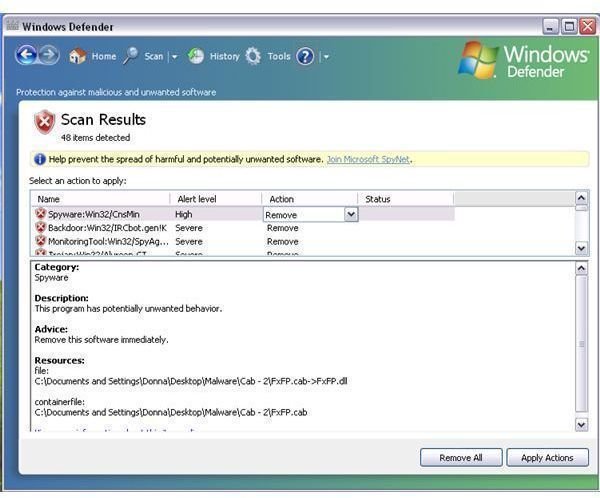
Task: Select the Scan toolbar label
Action: 154,56
